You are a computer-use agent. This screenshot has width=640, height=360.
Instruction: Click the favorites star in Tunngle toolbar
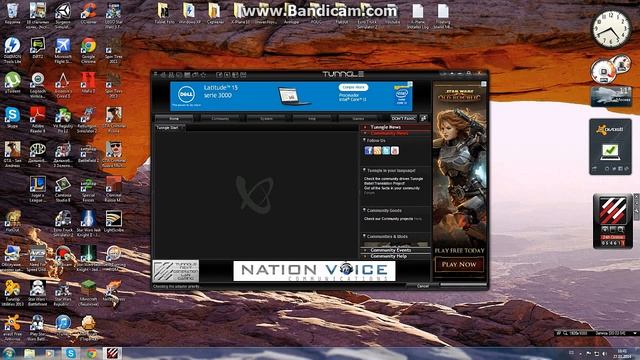coord(203,75)
